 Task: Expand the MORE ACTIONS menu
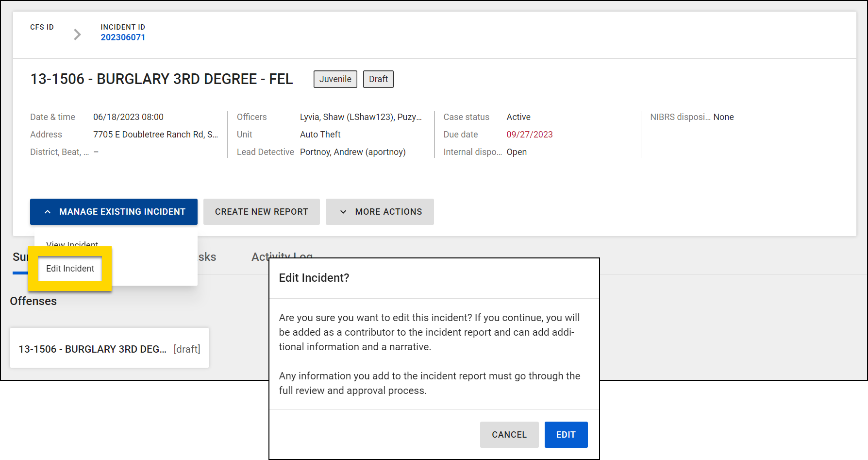(380, 211)
